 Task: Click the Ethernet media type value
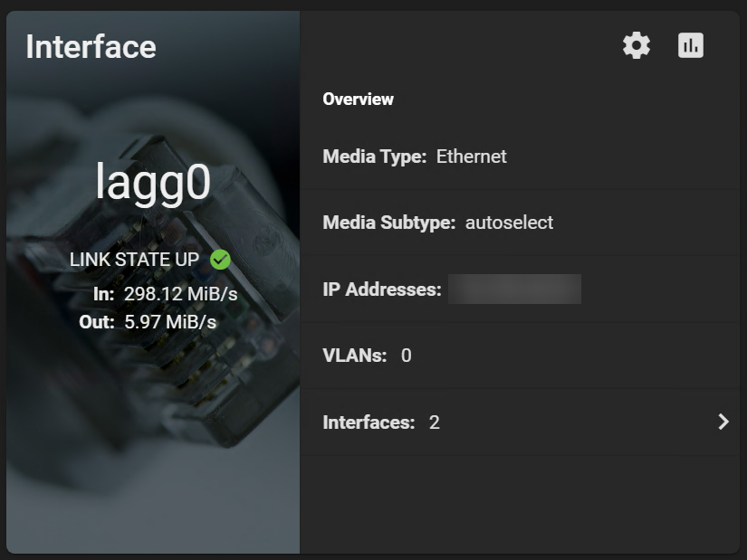point(471,157)
